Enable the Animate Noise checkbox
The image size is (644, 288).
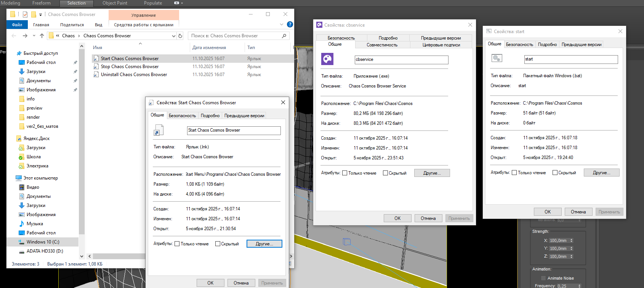coord(543,278)
